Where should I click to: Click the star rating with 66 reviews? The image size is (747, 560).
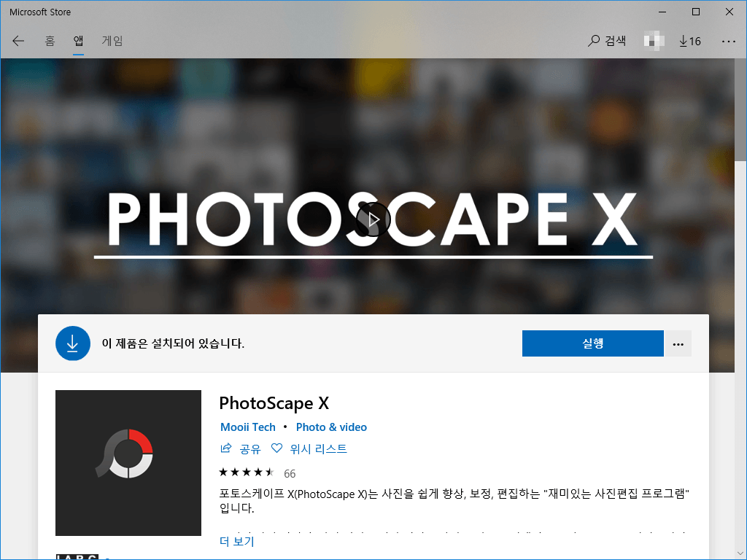click(257, 472)
